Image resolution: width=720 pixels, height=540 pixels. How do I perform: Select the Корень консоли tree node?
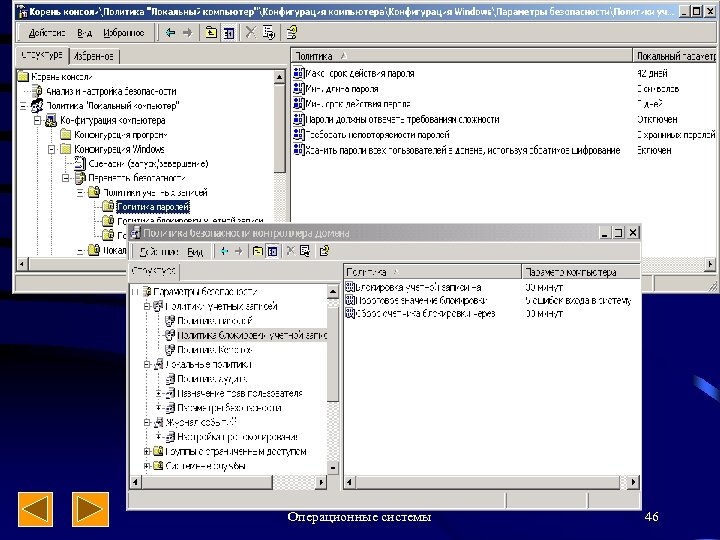point(62,77)
